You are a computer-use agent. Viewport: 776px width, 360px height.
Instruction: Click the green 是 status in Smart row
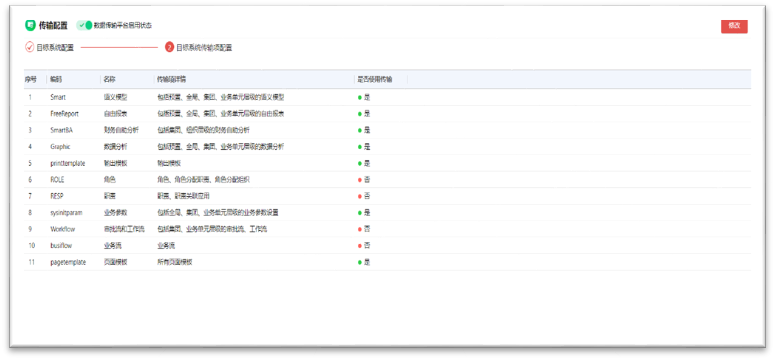coord(364,98)
